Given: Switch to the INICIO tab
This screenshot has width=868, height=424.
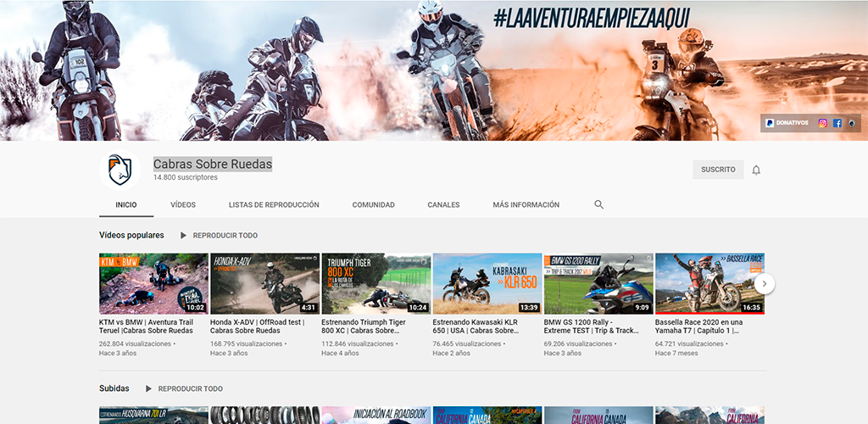Looking at the screenshot, I should point(126,205).
